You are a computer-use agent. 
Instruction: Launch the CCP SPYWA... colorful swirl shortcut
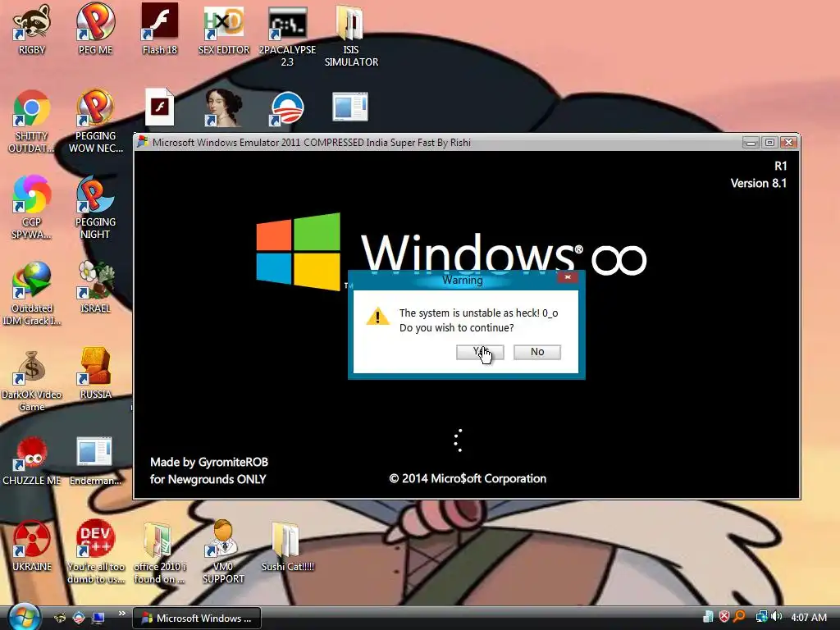pyautogui.click(x=32, y=208)
